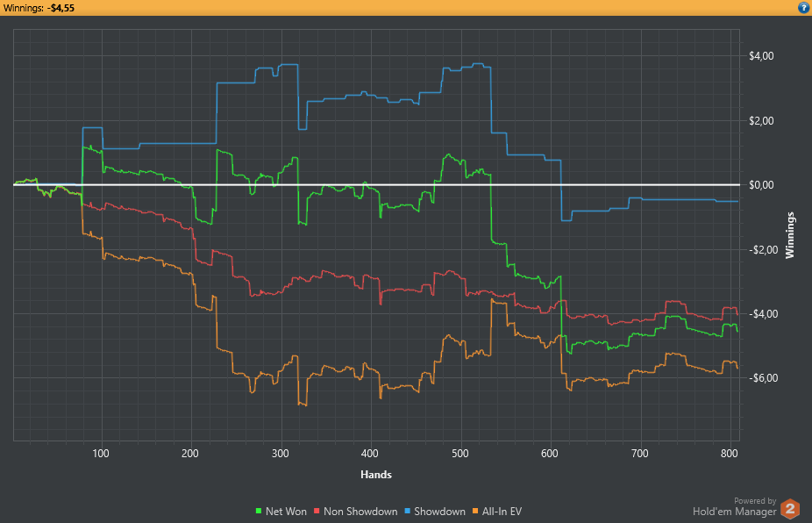Click the "200" hands axis label
The image size is (812, 523).
tap(190, 454)
